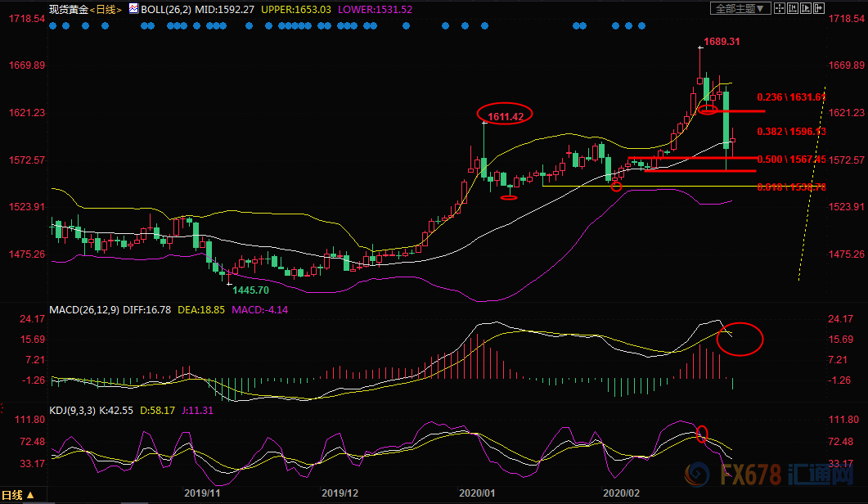Click the 2019/11 date on the time axis
This screenshot has height=504, width=868.
(203, 493)
